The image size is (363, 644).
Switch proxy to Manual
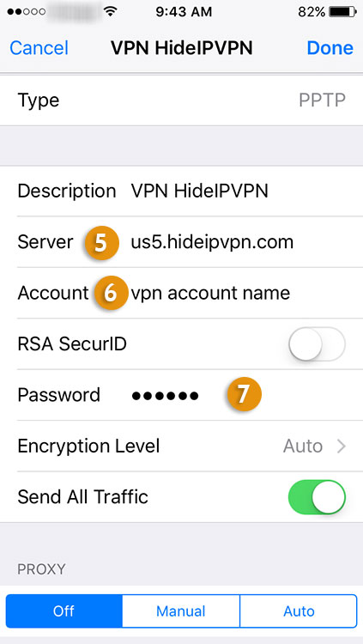pos(181,611)
